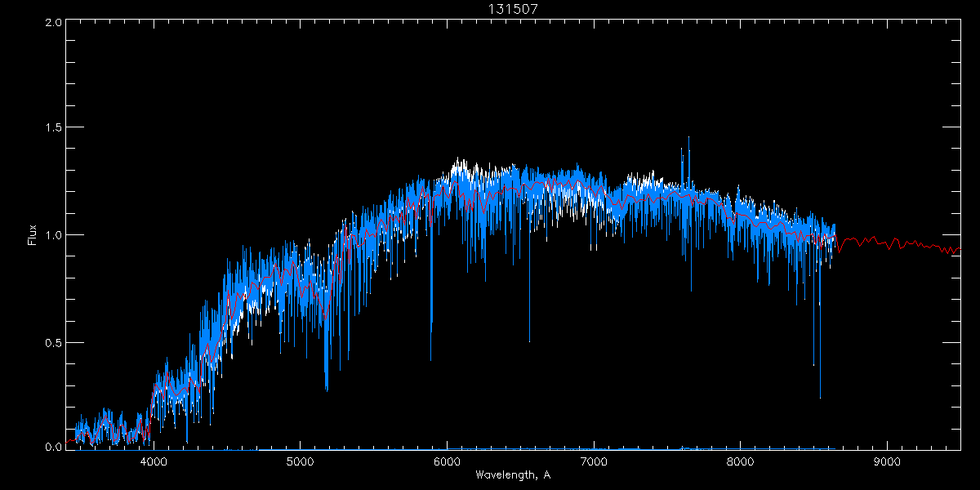980x490 pixels.
Task: Click the 1.0 y-axis tick label
Action: (54, 235)
